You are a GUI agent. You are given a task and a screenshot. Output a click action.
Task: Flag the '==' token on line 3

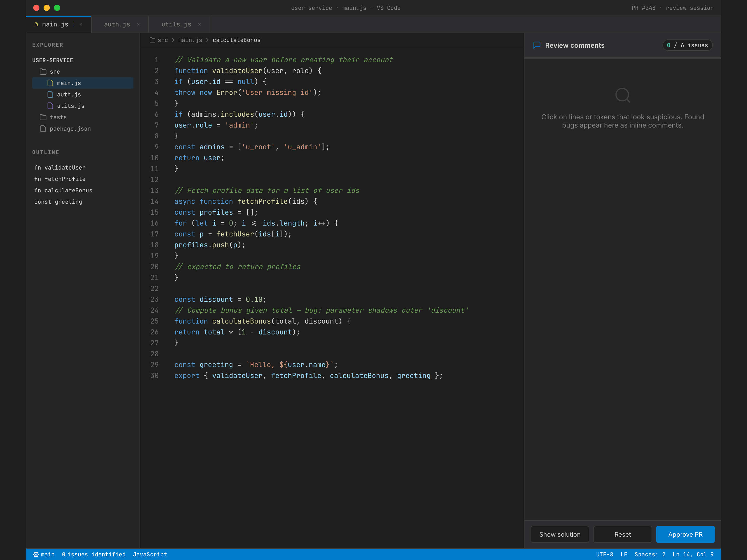[229, 82]
